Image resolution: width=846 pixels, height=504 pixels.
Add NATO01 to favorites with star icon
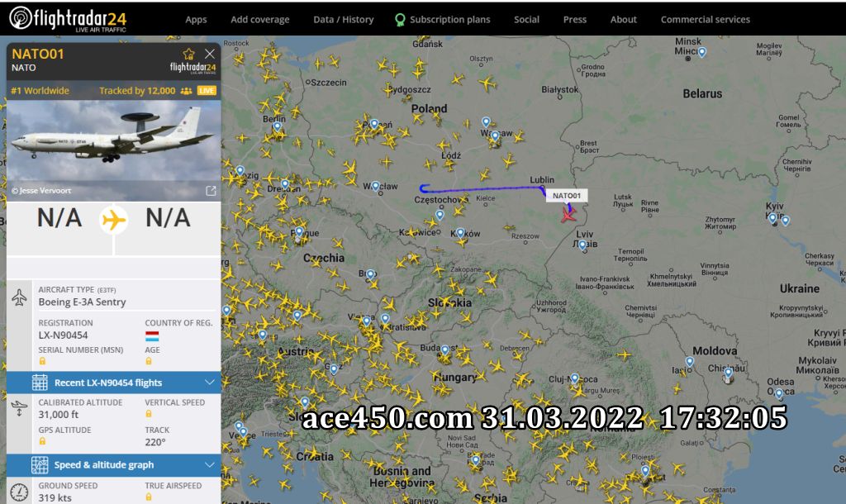(188, 54)
